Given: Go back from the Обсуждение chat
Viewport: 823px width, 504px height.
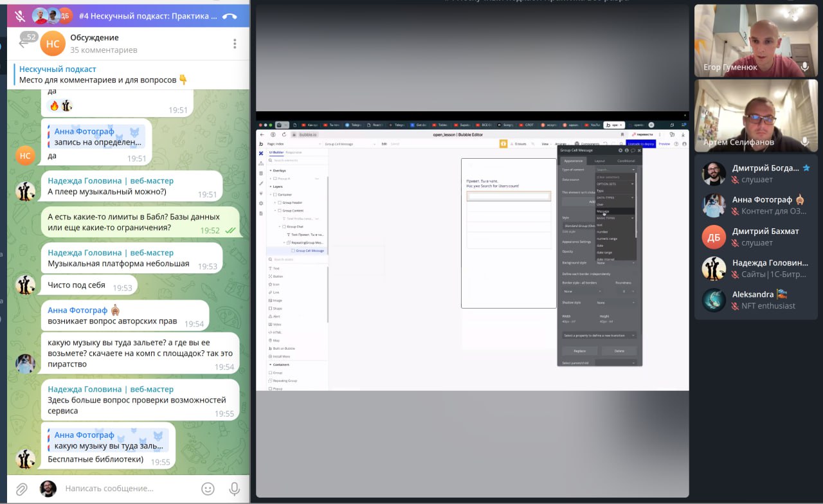Looking at the screenshot, I should pyautogui.click(x=25, y=42).
